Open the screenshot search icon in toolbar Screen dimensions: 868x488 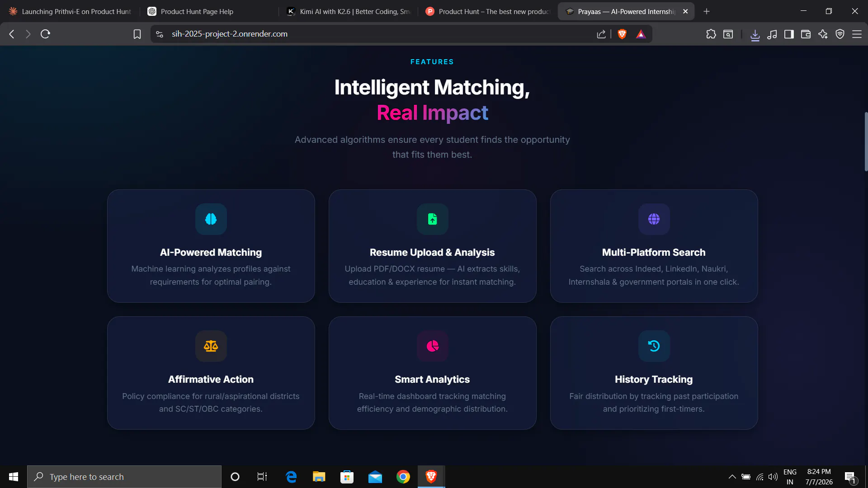tap(728, 34)
